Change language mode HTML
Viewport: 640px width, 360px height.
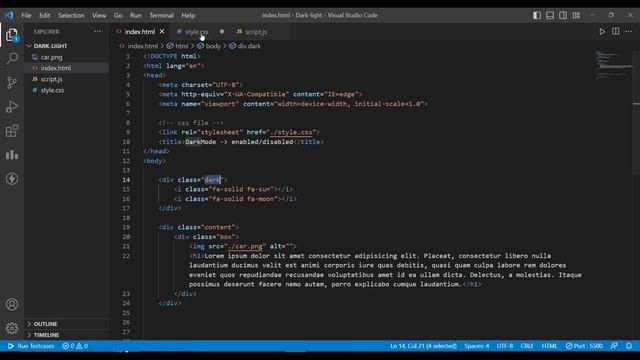point(549,346)
